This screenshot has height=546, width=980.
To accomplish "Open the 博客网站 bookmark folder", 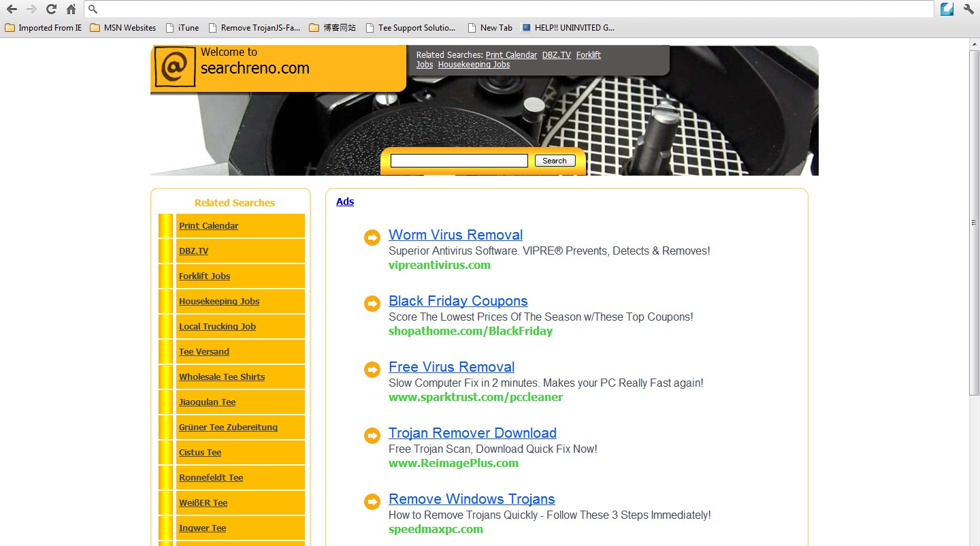I will tap(333, 28).
